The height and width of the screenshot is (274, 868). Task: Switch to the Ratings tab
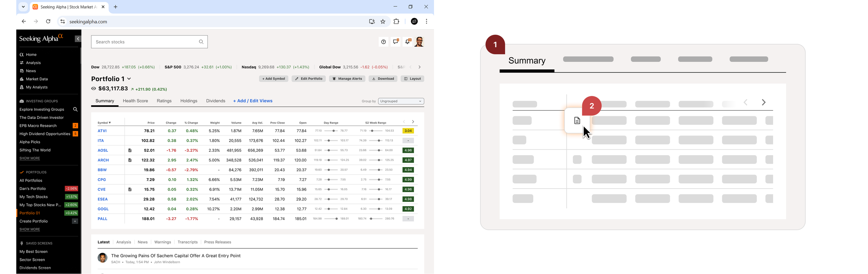tap(164, 101)
